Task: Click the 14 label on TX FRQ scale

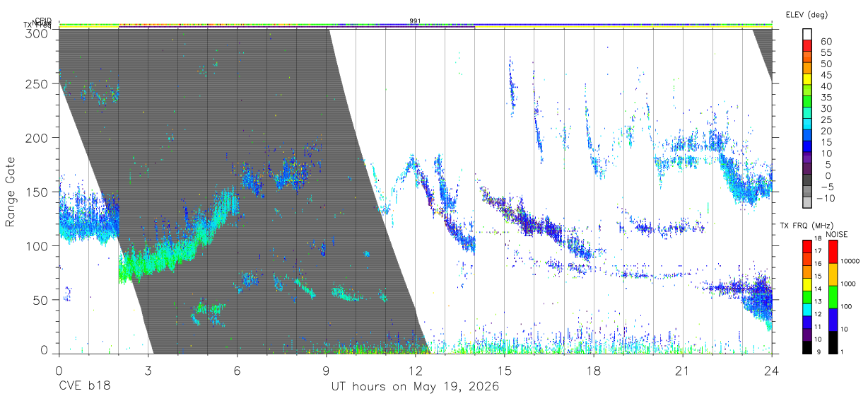Action: point(819,289)
